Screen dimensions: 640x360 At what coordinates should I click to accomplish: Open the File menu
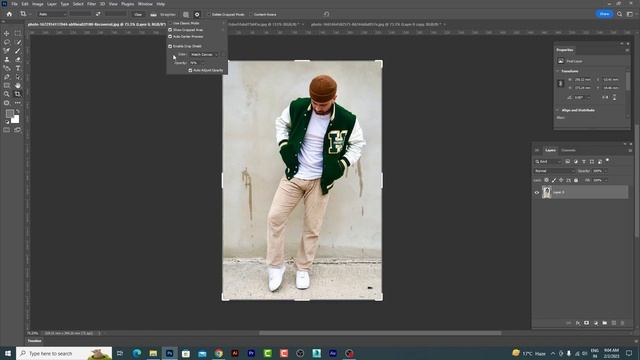click(x=14, y=4)
